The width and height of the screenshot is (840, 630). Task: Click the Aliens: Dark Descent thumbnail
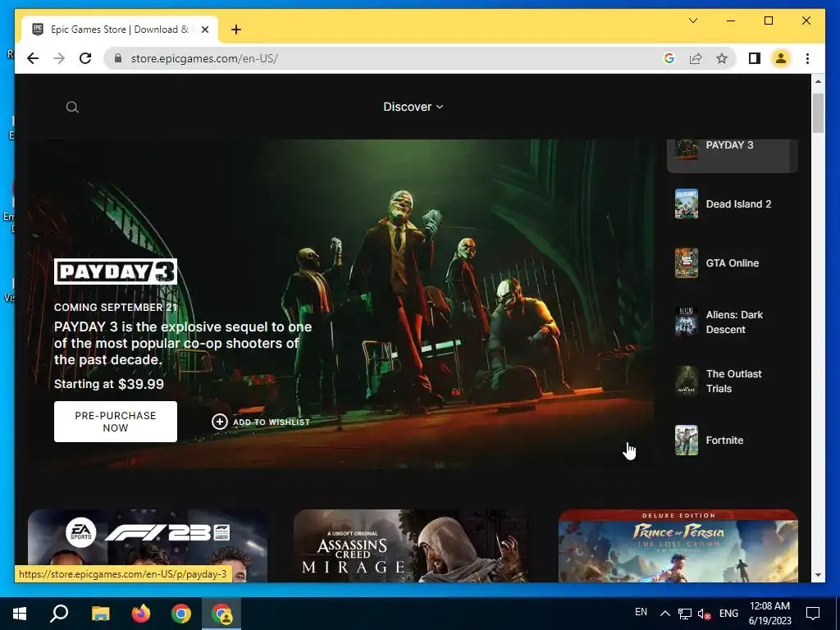point(687,322)
